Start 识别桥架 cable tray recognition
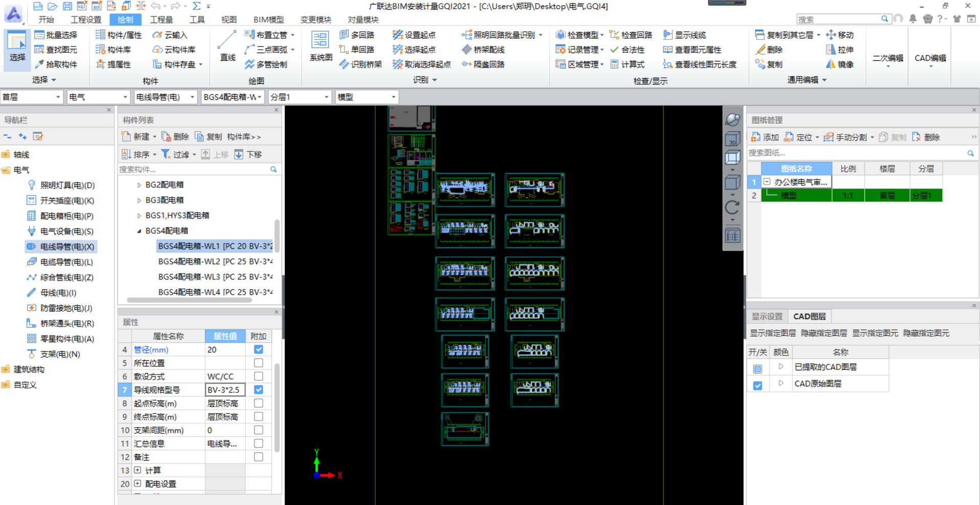This screenshot has width=980, height=505. 361,64
